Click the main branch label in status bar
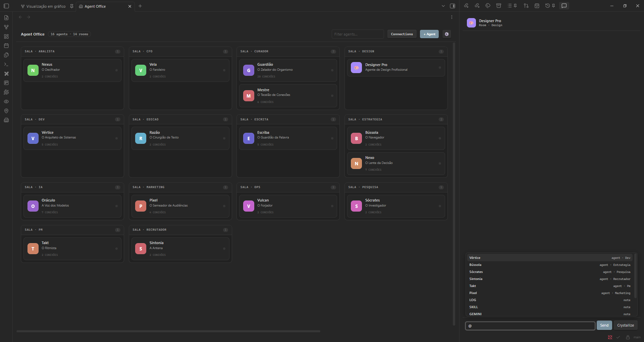Viewport: 644px width, 342px height. click(637, 337)
